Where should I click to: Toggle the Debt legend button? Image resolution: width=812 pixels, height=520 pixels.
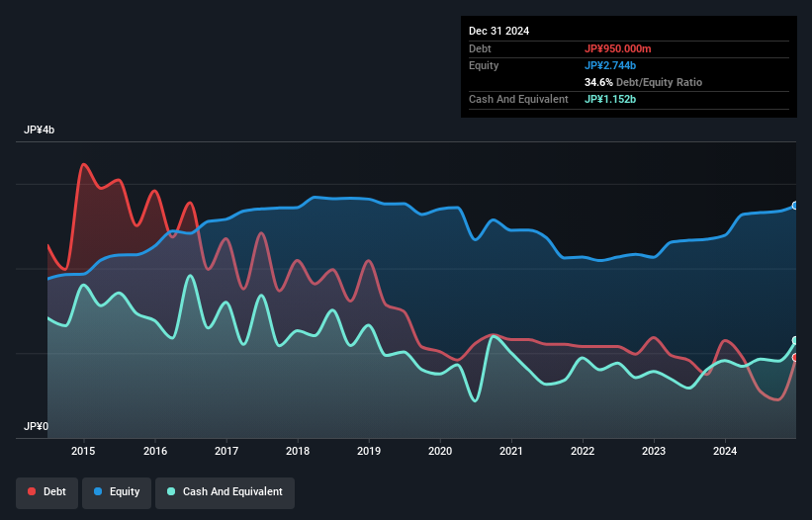(x=47, y=492)
